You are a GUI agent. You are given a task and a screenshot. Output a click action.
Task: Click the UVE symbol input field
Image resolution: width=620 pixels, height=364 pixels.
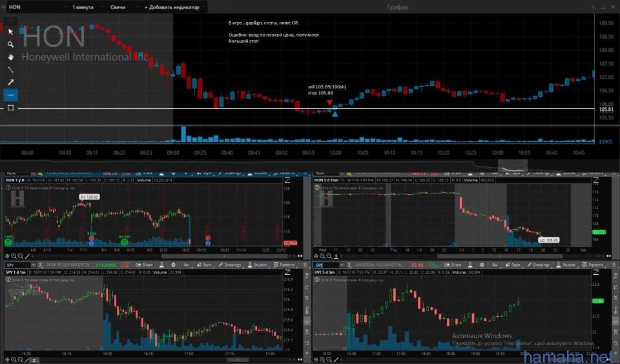point(326,265)
